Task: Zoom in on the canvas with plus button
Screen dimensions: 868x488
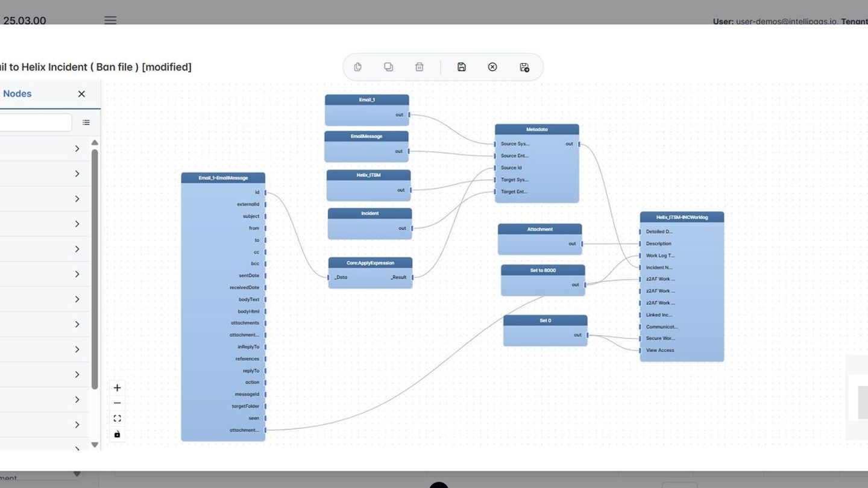Action: click(118, 388)
